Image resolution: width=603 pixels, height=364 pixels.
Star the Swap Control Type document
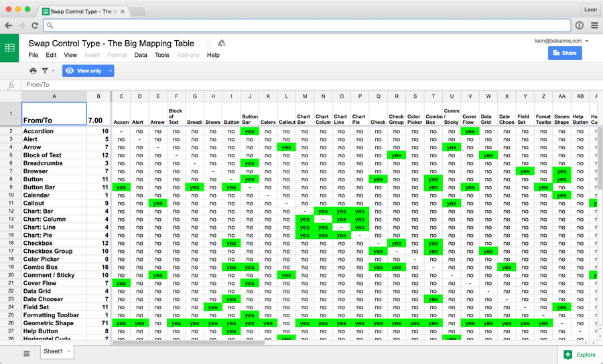(208, 43)
